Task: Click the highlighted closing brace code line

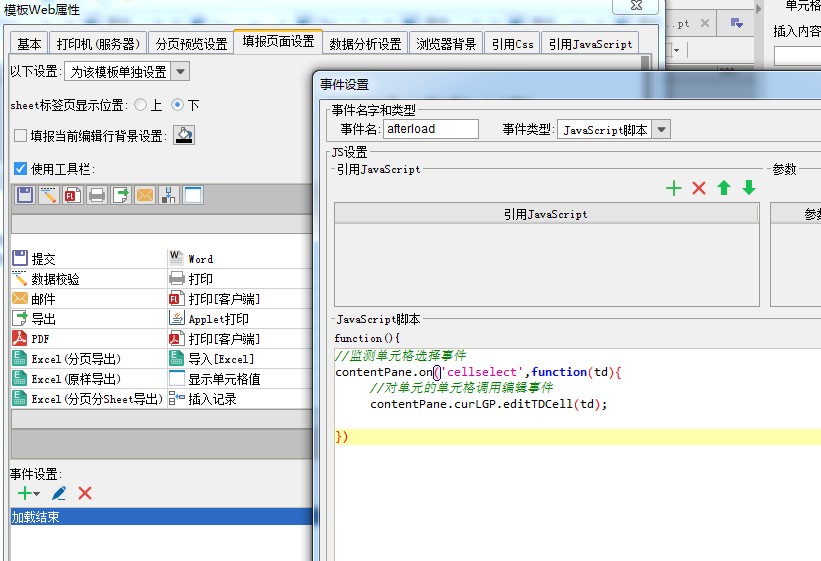Action: pos(578,436)
